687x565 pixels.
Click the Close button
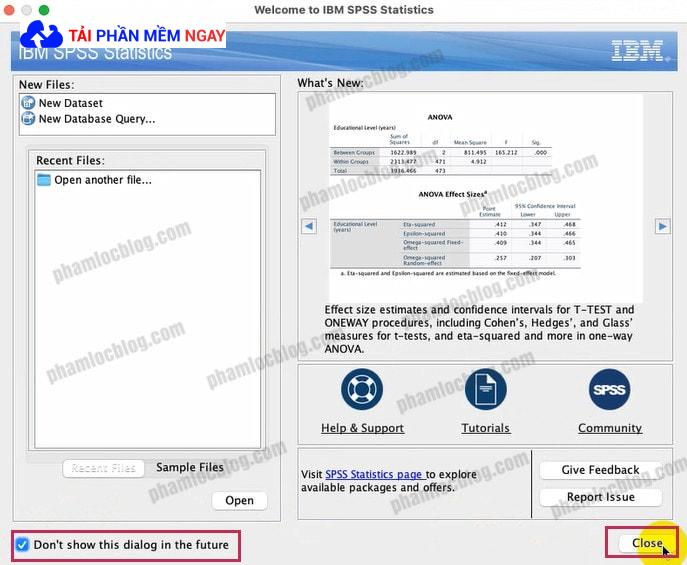click(x=647, y=543)
